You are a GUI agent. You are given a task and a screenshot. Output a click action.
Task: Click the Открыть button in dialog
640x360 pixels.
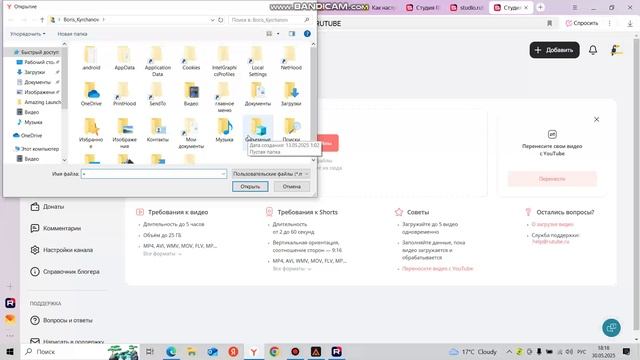pyautogui.click(x=250, y=187)
